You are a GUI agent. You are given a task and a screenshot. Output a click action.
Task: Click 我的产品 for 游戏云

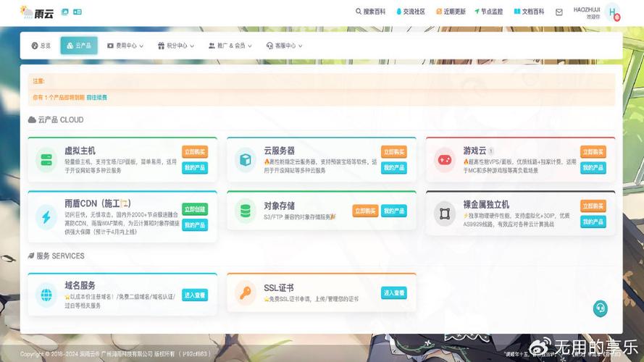click(x=593, y=167)
